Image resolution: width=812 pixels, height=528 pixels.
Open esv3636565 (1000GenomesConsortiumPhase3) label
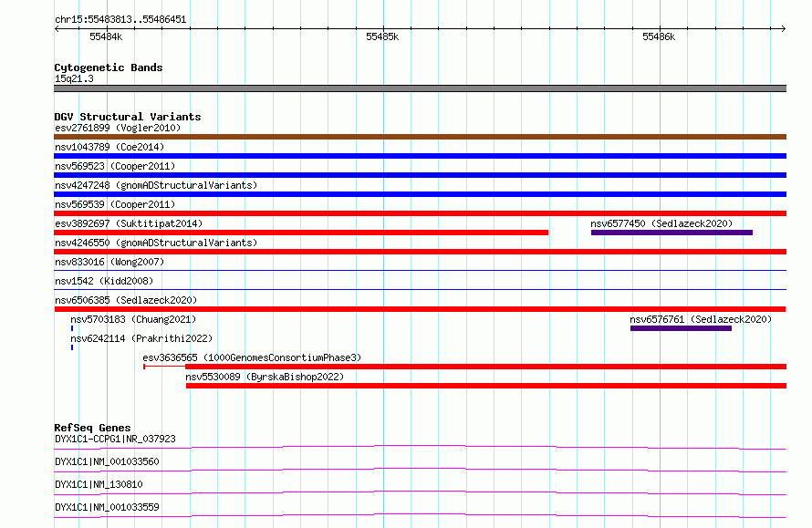click(252, 357)
